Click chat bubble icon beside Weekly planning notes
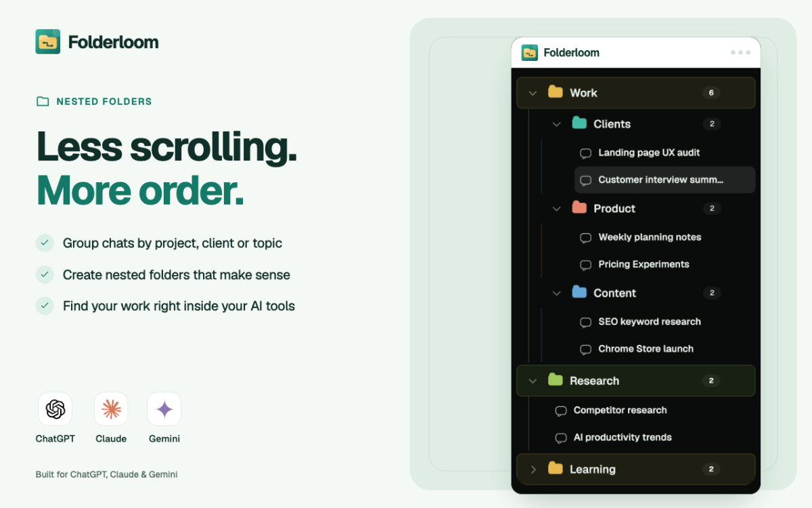The width and height of the screenshot is (812, 508). pyautogui.click(x=586, y=238)
